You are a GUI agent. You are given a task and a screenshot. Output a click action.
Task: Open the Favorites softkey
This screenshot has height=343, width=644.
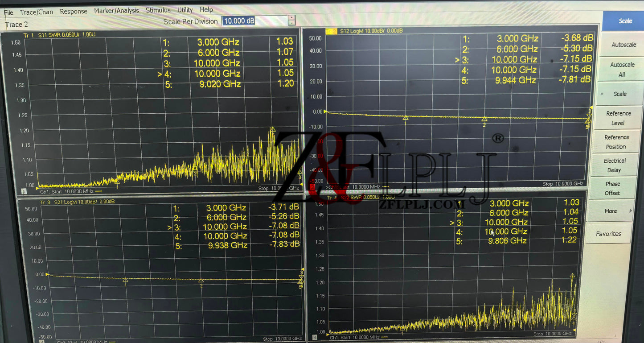[x=608, y=234]
